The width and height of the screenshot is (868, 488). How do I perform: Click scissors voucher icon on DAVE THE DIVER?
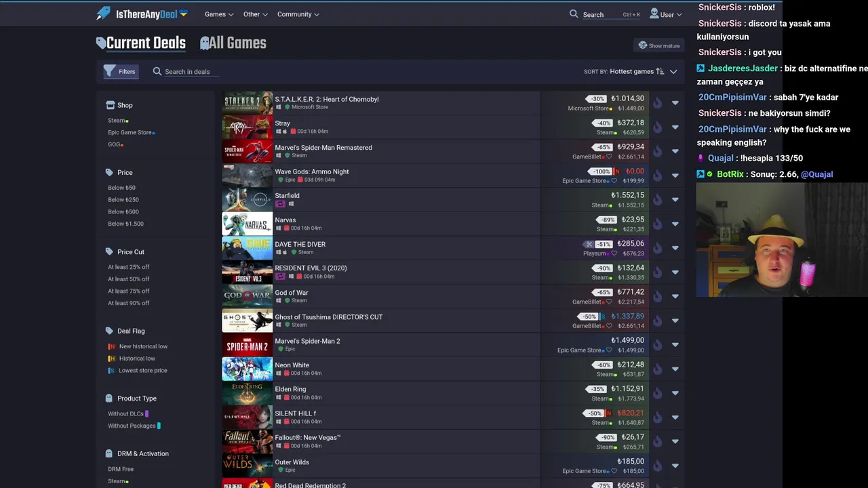pos(589,244)
